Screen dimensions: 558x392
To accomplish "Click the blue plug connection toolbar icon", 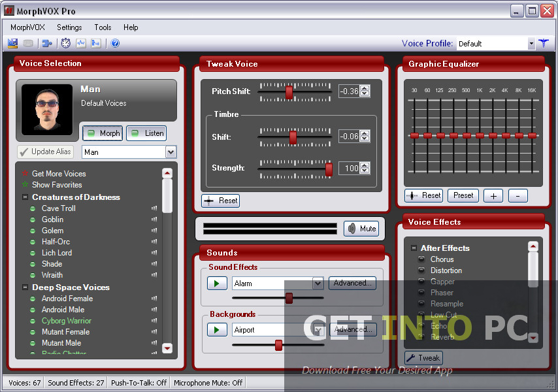I will (x=46, y=43).
